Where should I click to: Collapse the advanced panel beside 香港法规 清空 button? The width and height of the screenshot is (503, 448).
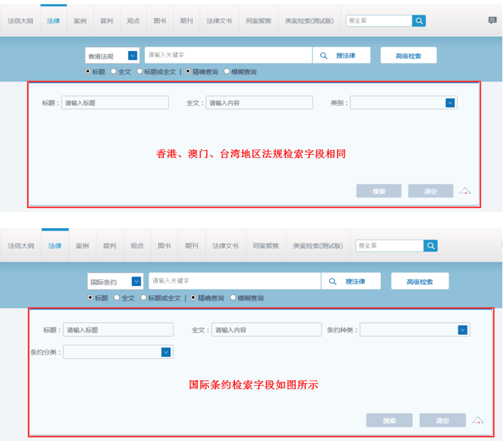click(x=465, y=191)
